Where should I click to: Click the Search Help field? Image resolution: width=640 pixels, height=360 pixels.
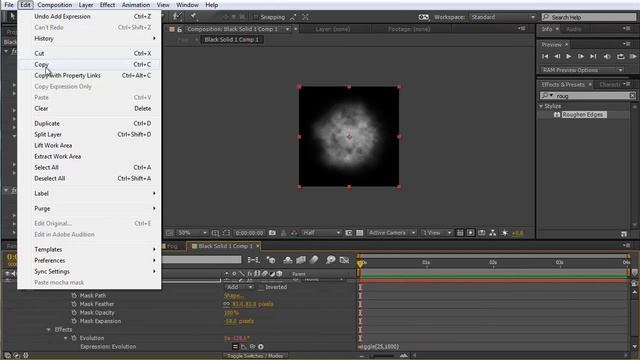point(589,17)
